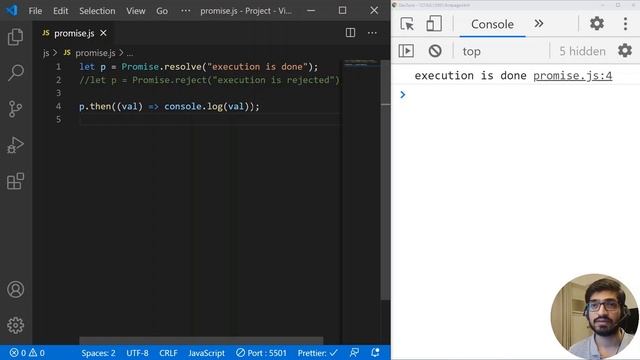Open the Run and Debug view
This screenshot has width=640, height=360.
(16, 145)
